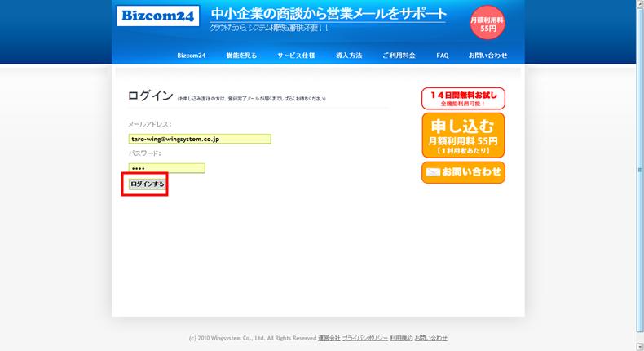Open the ご利用料金 pricing menu item

[x=399, y=56]
